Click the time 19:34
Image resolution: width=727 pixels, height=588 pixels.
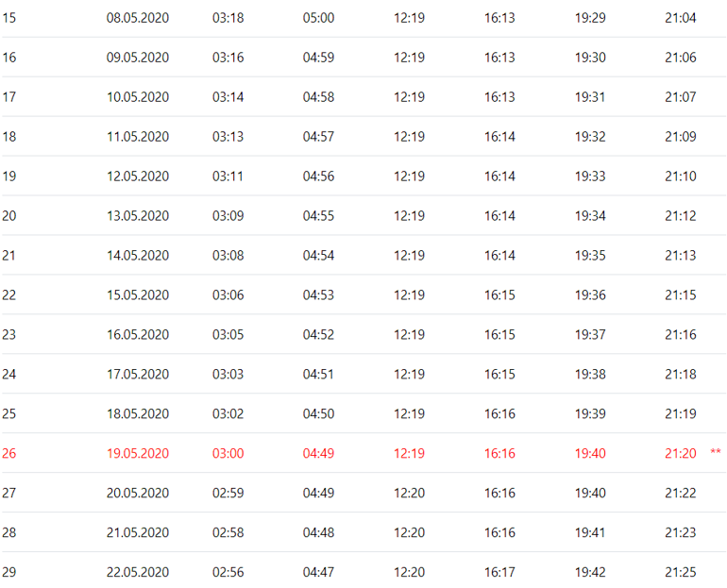point(590,216)
